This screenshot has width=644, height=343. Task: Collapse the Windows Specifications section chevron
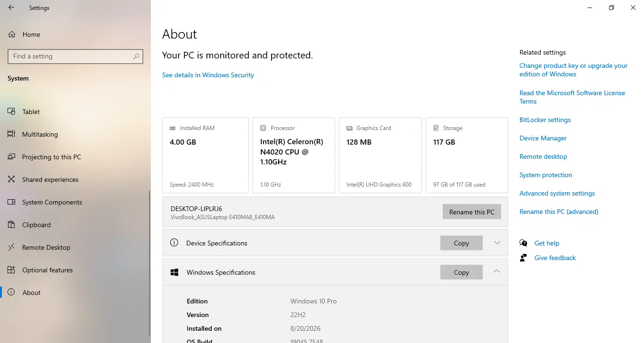[496, 271]
